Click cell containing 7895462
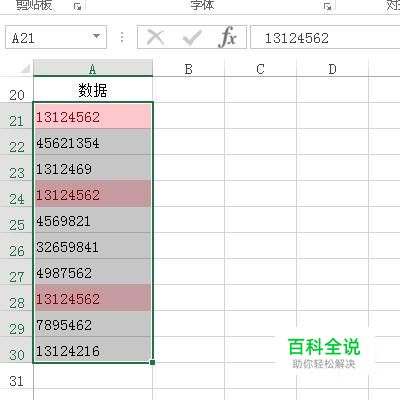This screenshot has height=400, width=400. (93, 324)
